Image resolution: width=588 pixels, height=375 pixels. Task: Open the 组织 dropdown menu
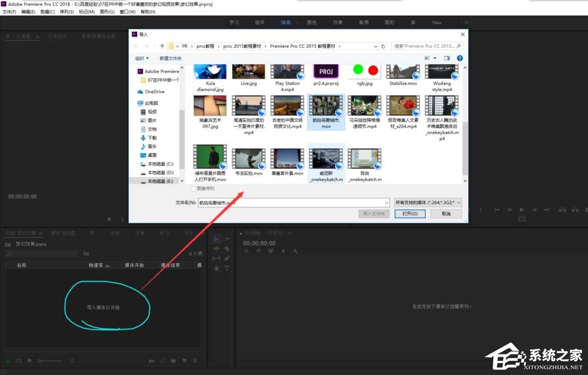tap(142, 58)
